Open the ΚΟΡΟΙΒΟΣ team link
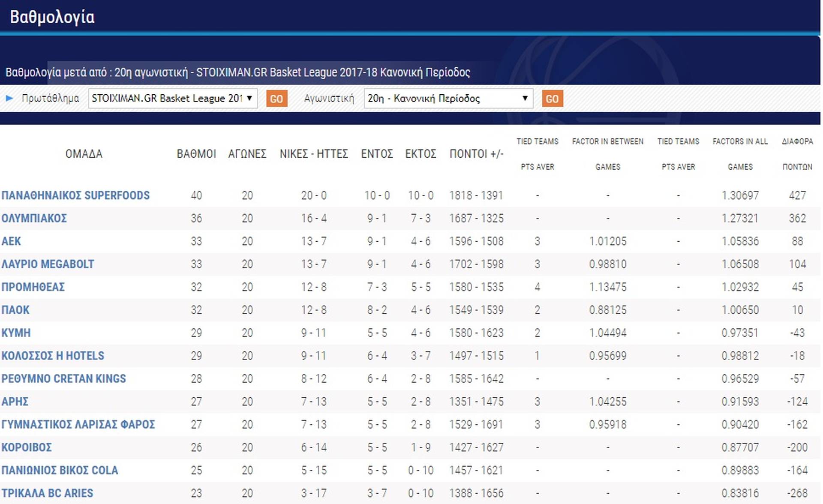Screen dimensions: 823x504 tap(27, 447)
